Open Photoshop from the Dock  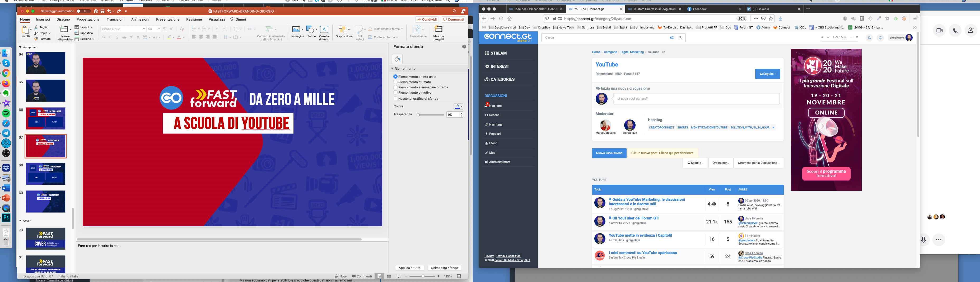tap(6, 218)
